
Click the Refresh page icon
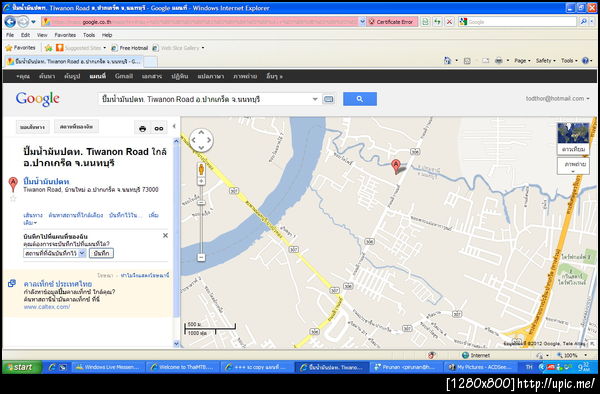click(437, 22)
